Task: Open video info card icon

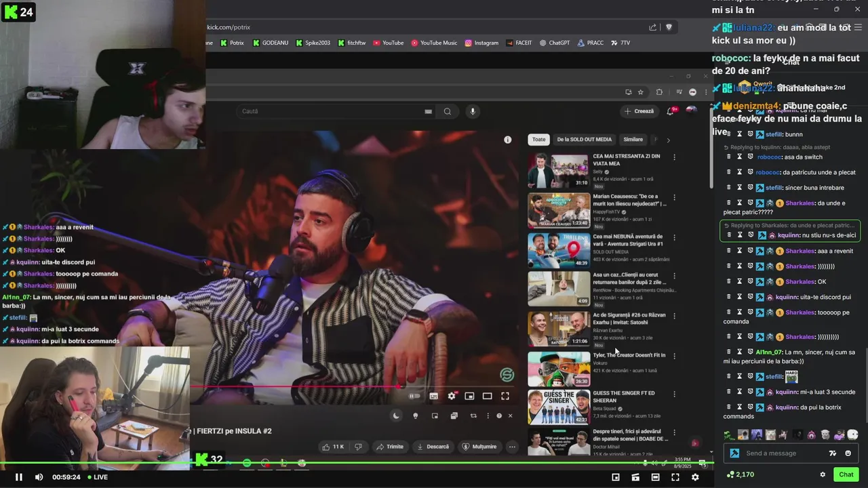Action: tap(507, 140)
